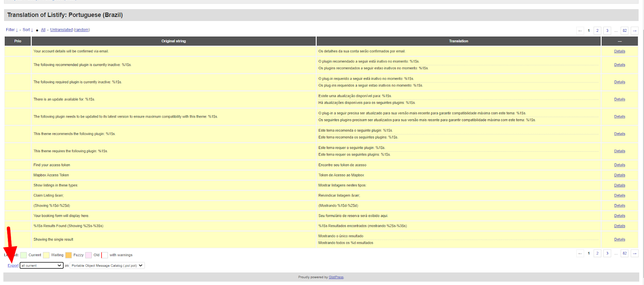Open Details for 'Mapbox Access Token' row
The width and height of the screenshot is (644, 285).
(x=619, y=175)
